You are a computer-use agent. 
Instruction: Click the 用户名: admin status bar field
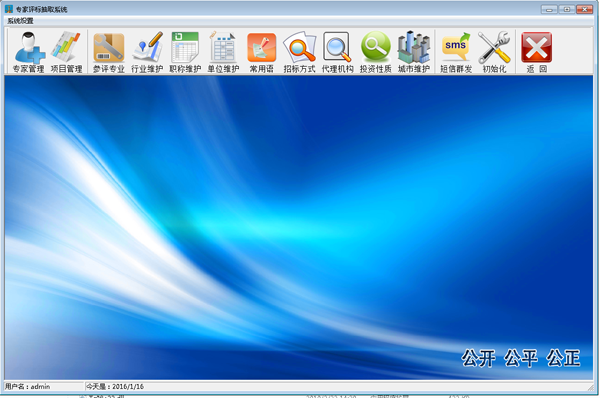(x=44, y=387)
